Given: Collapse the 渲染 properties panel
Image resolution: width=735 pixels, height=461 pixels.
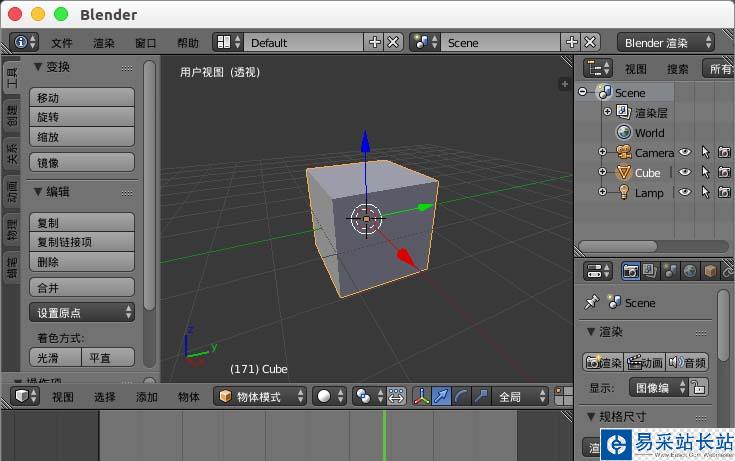Looking at the screenshot, I should tap(592, 332).
